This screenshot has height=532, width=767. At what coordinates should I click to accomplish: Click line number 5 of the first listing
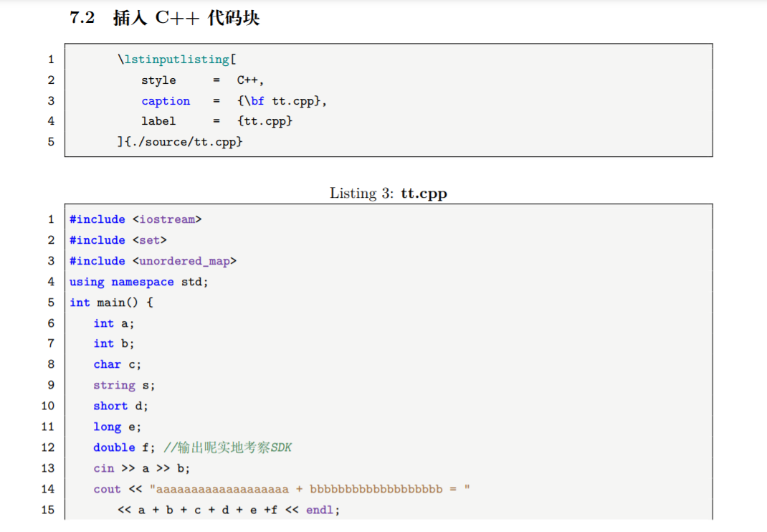tap(51, 142)
